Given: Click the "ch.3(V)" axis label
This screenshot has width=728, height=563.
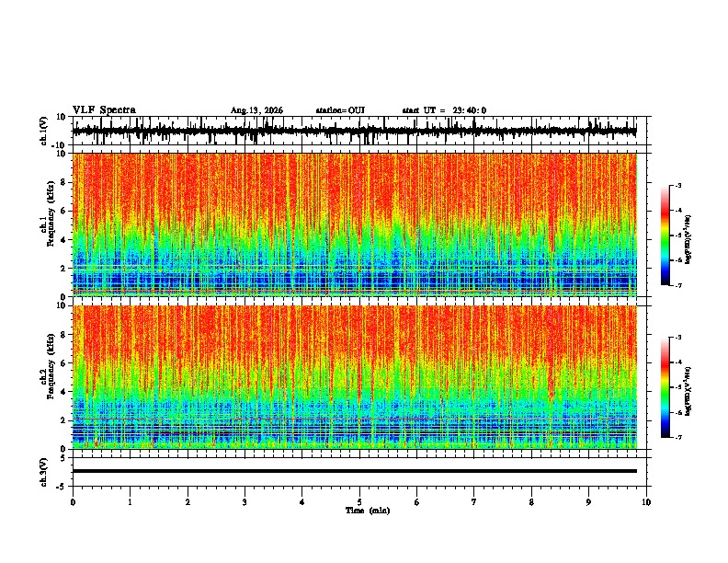Looking at the screenshot, I should click(x=44, y=472).
